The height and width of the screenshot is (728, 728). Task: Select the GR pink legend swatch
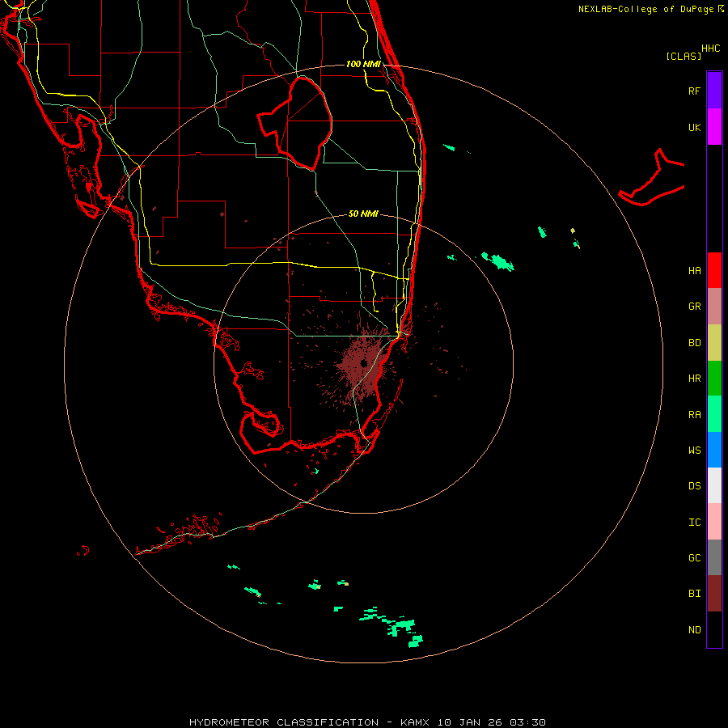[x=714, y=307]
